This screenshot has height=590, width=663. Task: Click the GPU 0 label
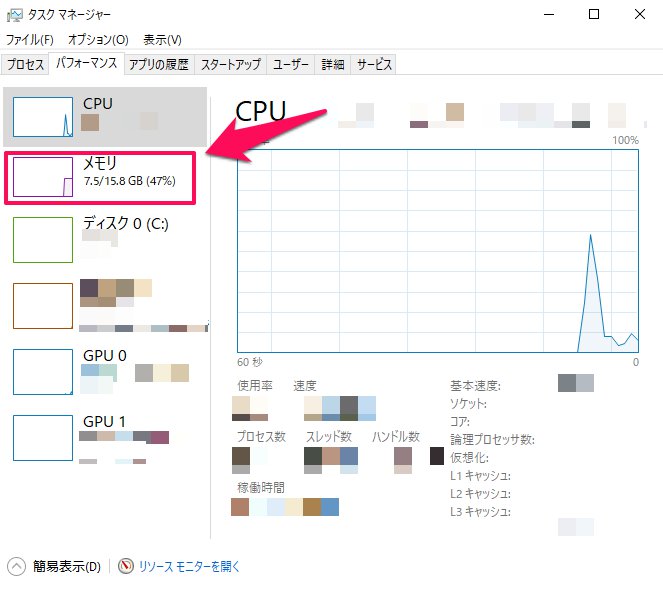coord(105,356)
